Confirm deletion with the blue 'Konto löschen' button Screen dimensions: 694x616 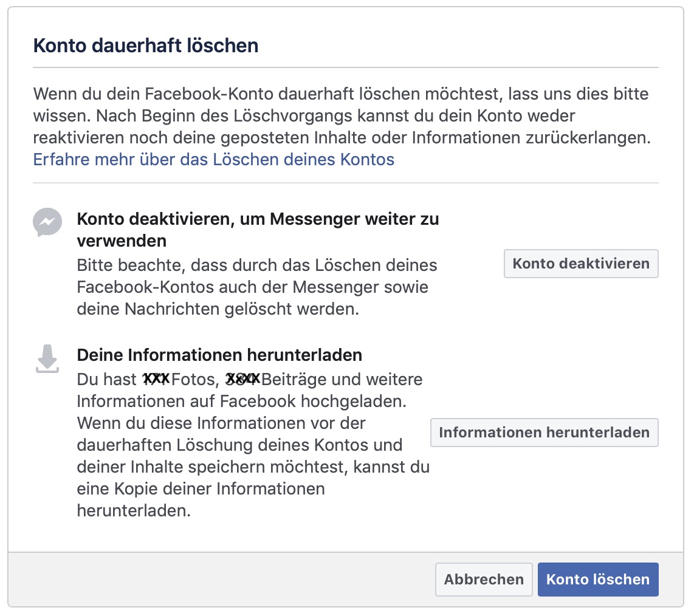point(597,579)
